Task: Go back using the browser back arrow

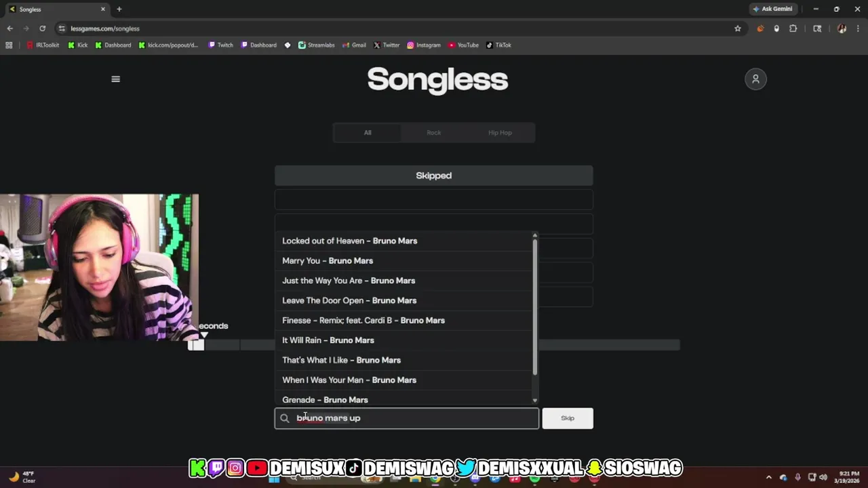Action: tap(9, 28)
